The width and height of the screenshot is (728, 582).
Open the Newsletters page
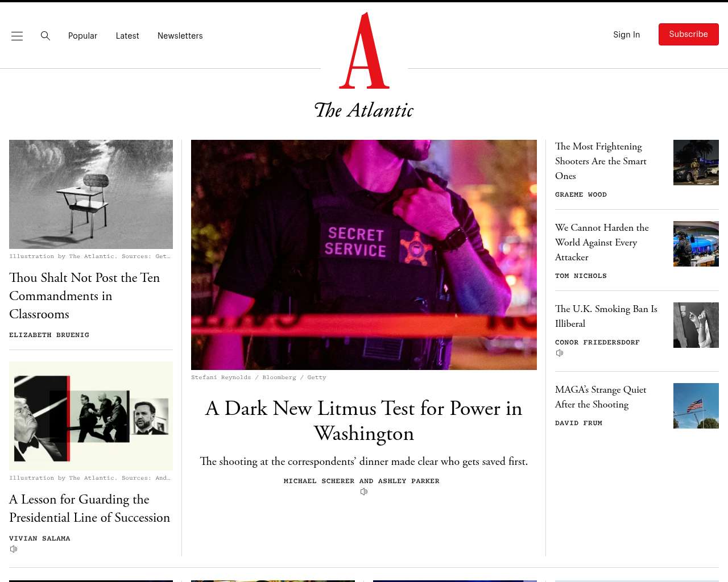click(180, 36)
